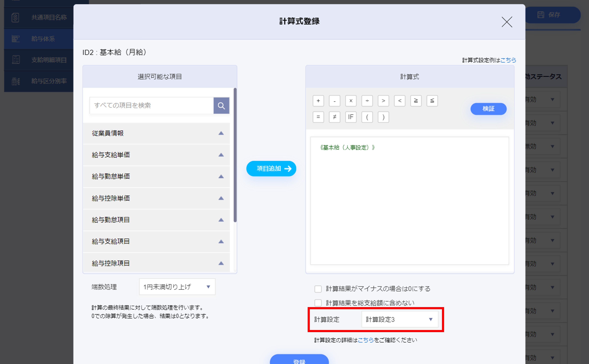Image resolution: width=589 pixels, height=364 pixels.
Task: Insert the IF function
Action: click(x=350, y=117)
